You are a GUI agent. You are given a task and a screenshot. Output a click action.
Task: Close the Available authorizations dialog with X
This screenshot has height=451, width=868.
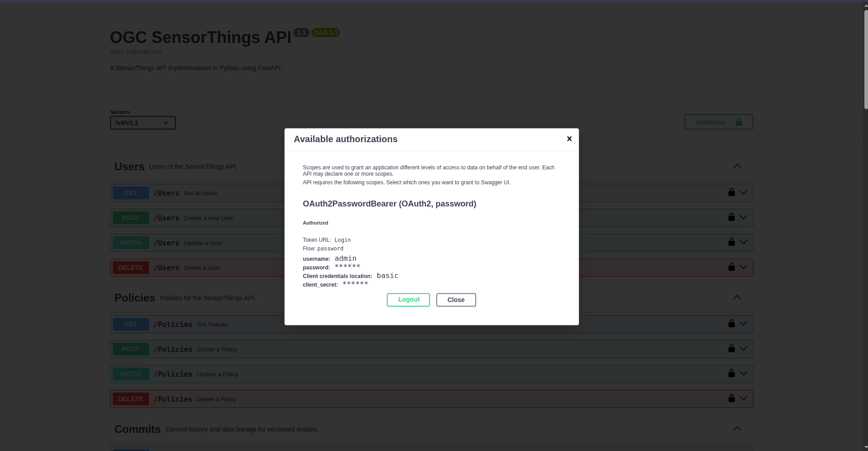coord(569,139)
